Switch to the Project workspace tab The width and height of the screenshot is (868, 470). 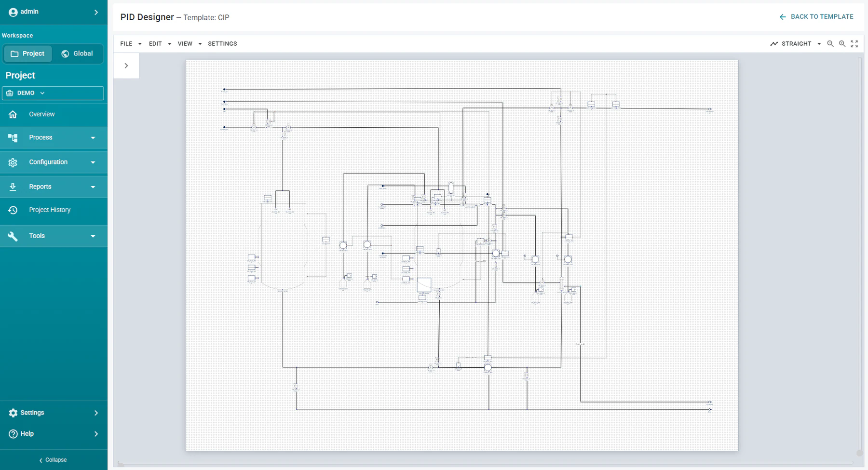(28, 54)
